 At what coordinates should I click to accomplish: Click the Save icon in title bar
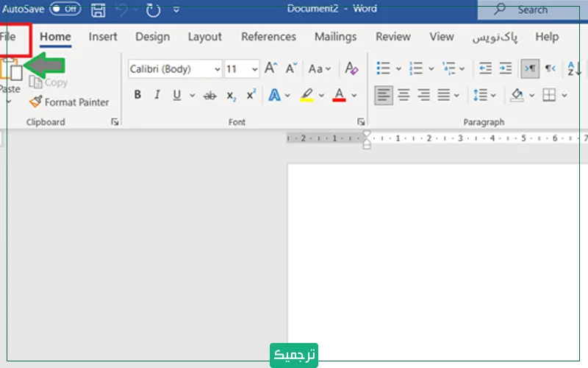pos(98,10)
